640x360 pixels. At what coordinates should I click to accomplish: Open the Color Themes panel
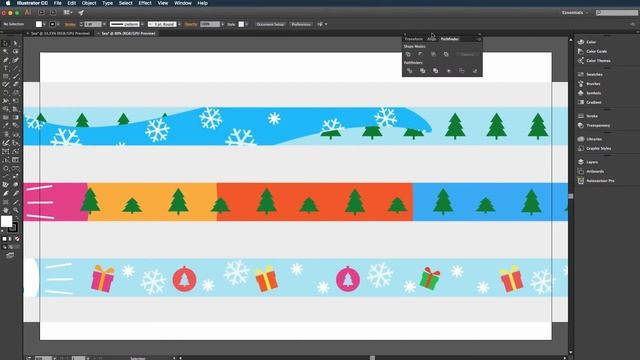[594, 61]
